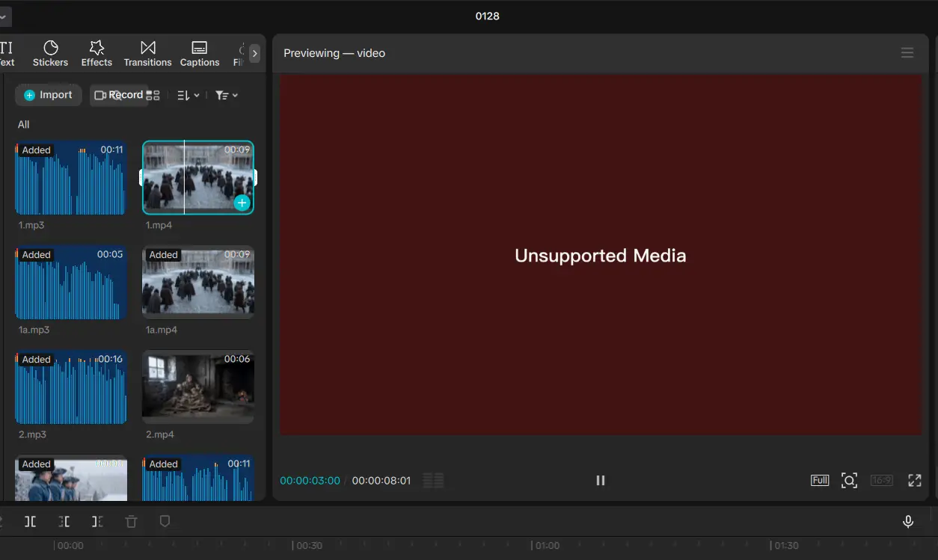Add 1.mp4 to timeline with plus icon
Image resolution: width=938 pixels, height=560 pixels.
242,203
